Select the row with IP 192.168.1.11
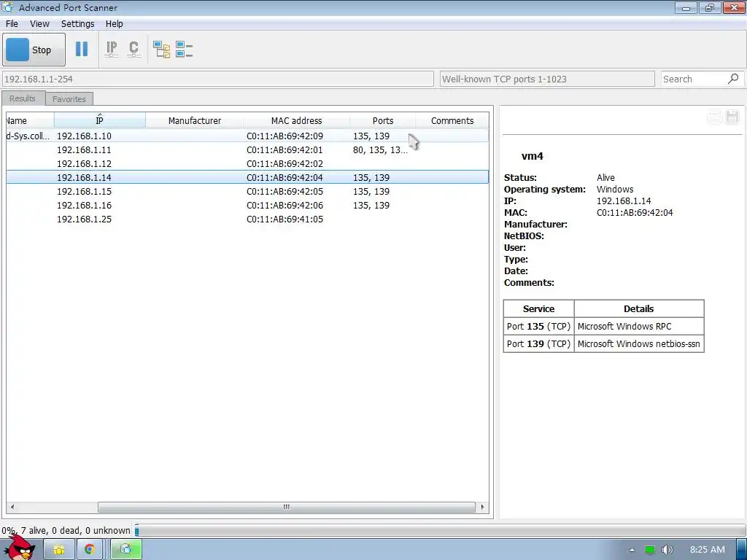 tap(247, 149)
